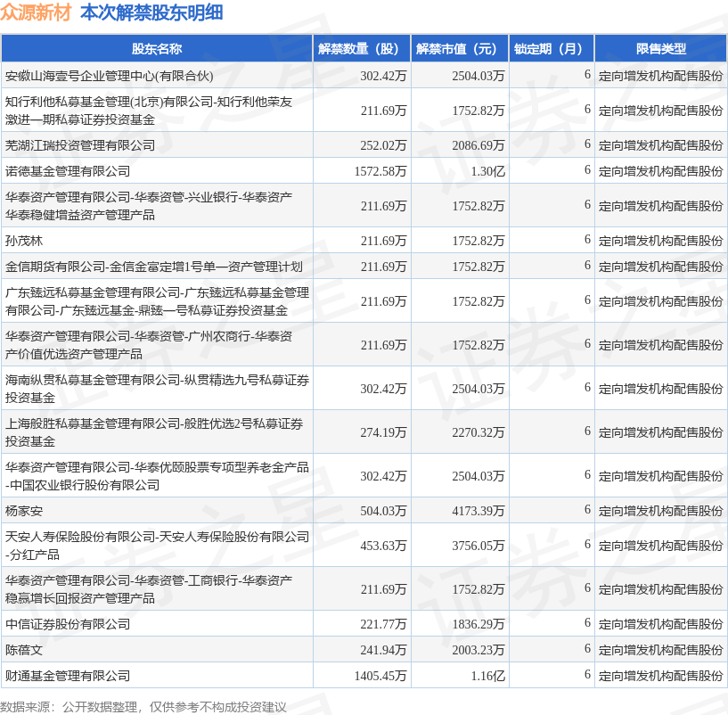Click the data source disclaimer text
This screenshot has height=715, width=728.
[x=143, y=707]
